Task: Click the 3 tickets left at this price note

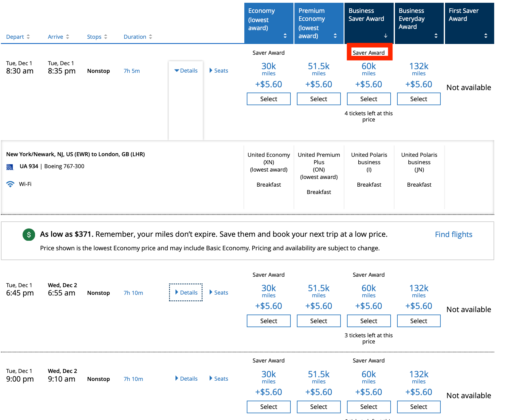Action: 369,339
